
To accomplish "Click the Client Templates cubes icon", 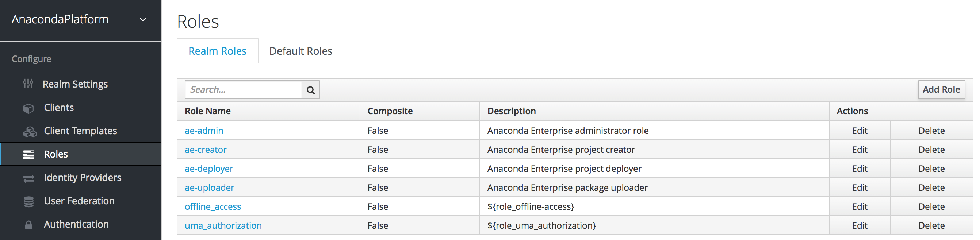I will [29, 131].
